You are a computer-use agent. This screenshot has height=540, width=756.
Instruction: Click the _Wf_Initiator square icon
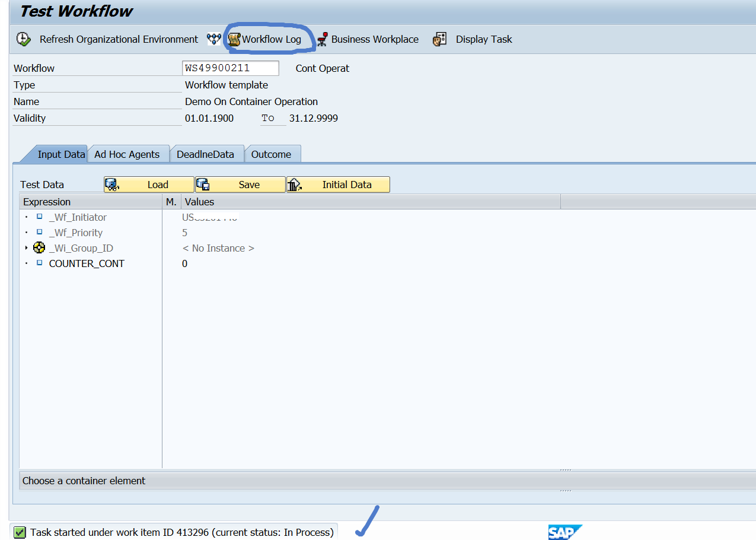tap(40, 217)
